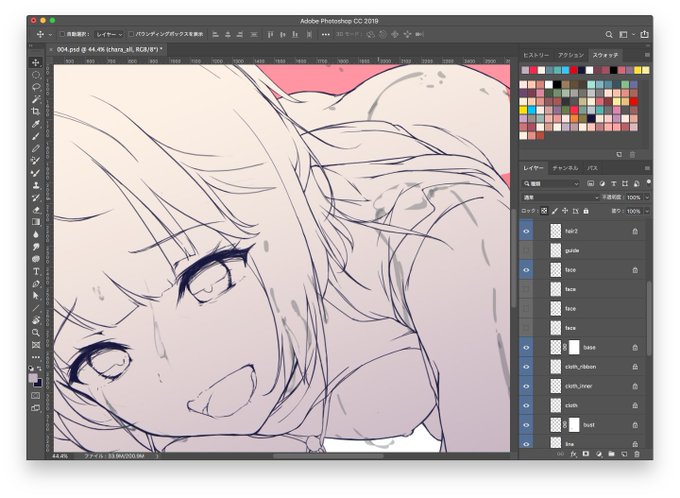Create new adjustment layer

click(x=599, y=454)
